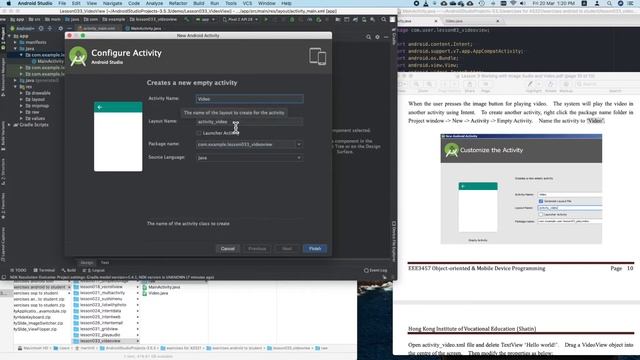The width and height of the screenshot is (640, 360).
Task: Switch to the Text tab of layout editor
Action: 105,262
